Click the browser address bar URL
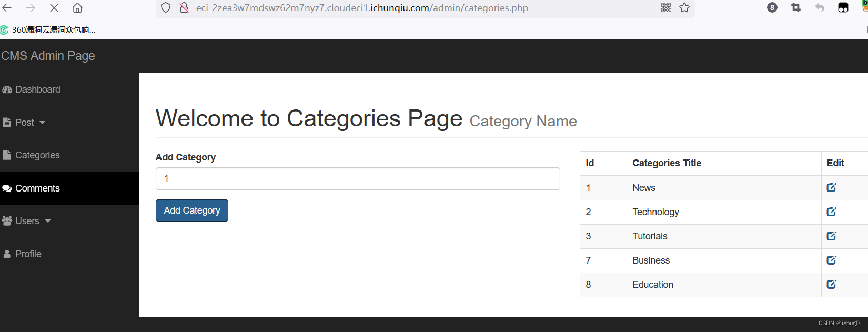868x332 pixels. tap(362, 8)
